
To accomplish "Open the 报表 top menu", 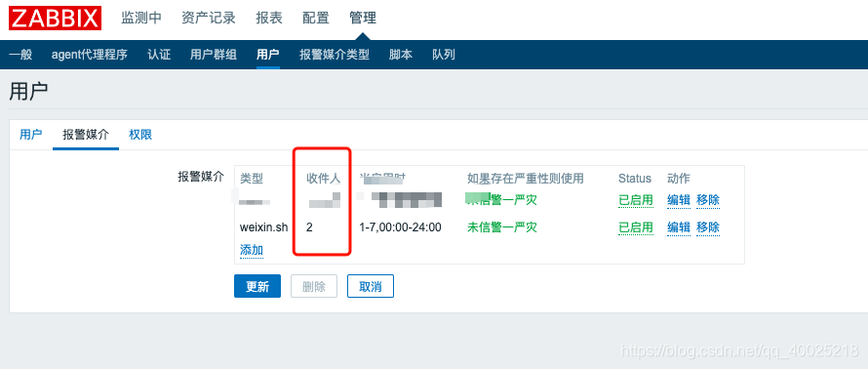I will tap(269, 18).
